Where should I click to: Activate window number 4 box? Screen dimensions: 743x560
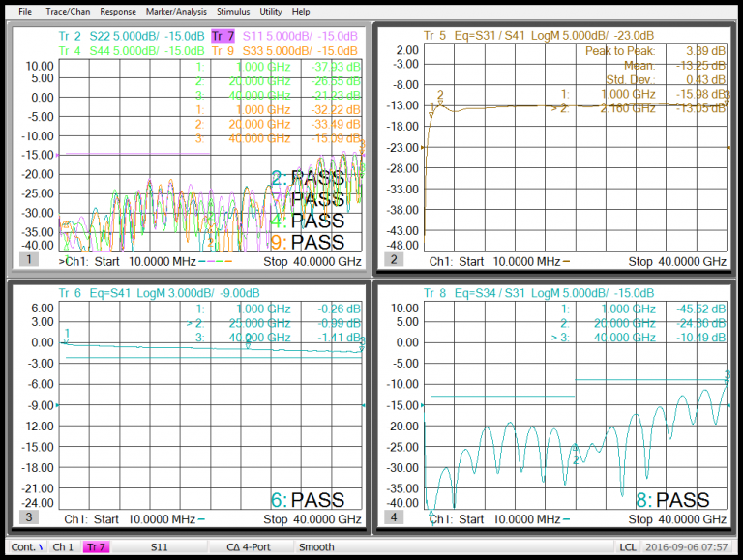394,516
